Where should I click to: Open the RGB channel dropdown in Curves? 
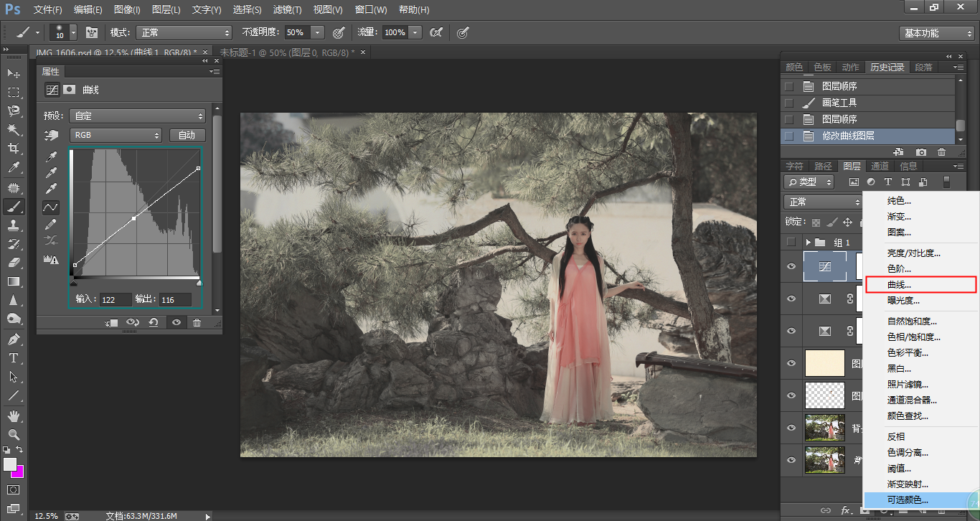[x=116, y=135]
